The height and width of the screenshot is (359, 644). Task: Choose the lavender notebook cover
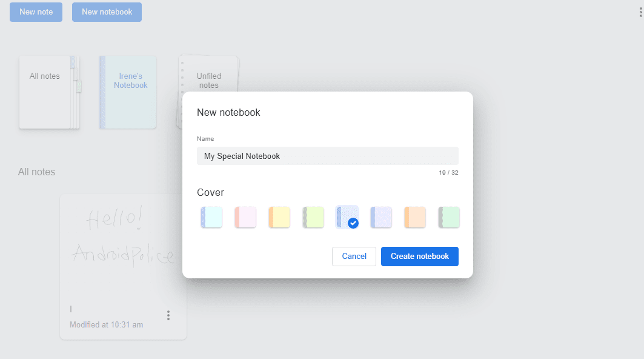[x=381, y=217]
